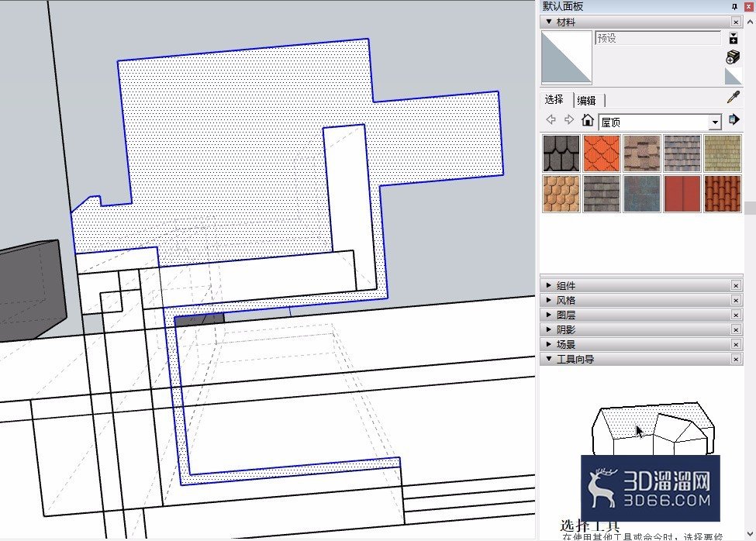Select the orange scalloped tile material
Viewport: 756px width, 541px height.
coord(602,153)
